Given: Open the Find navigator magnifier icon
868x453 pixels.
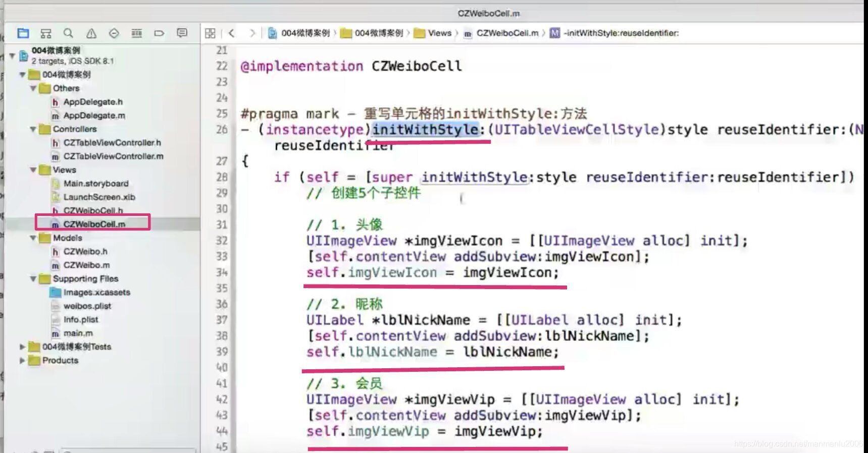Looking at the screenshot, I should pos(68,33).
